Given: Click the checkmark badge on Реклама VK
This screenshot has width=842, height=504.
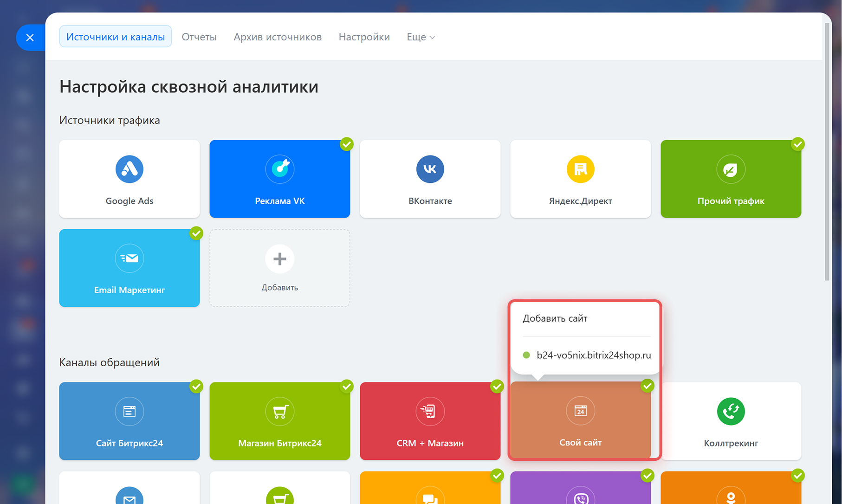Looking at the screenshot, I should 347,144.
